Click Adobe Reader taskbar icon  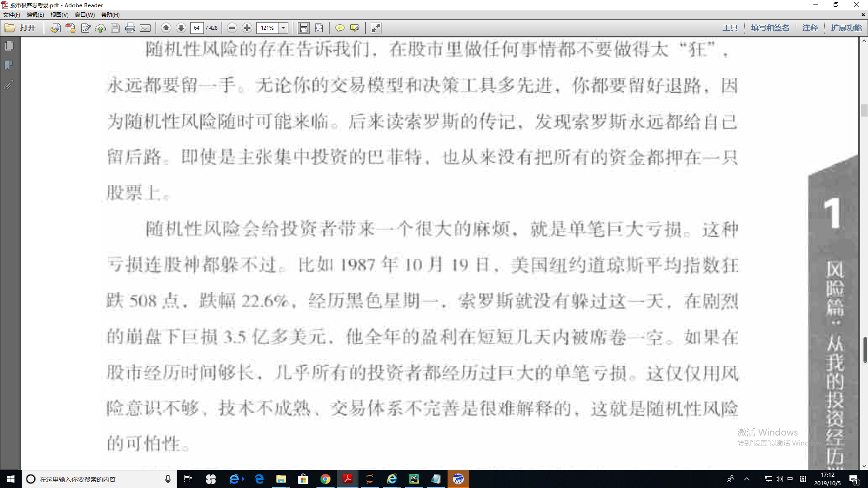click(x=347, y=479)
